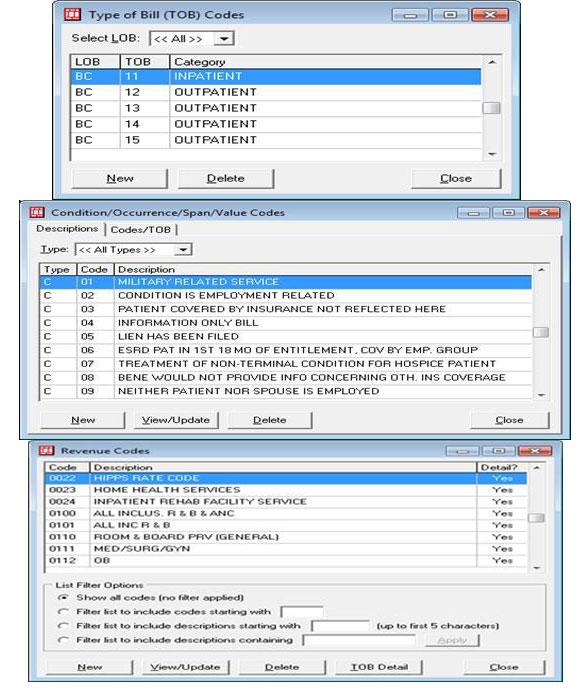Select 0024 INPATIENT REHAB FACILITY SERVICE row
Viewport: 587px width, 689px height.
286,501
